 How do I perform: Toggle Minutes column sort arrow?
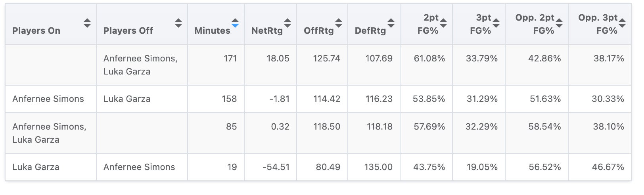[x=235, y=23]
